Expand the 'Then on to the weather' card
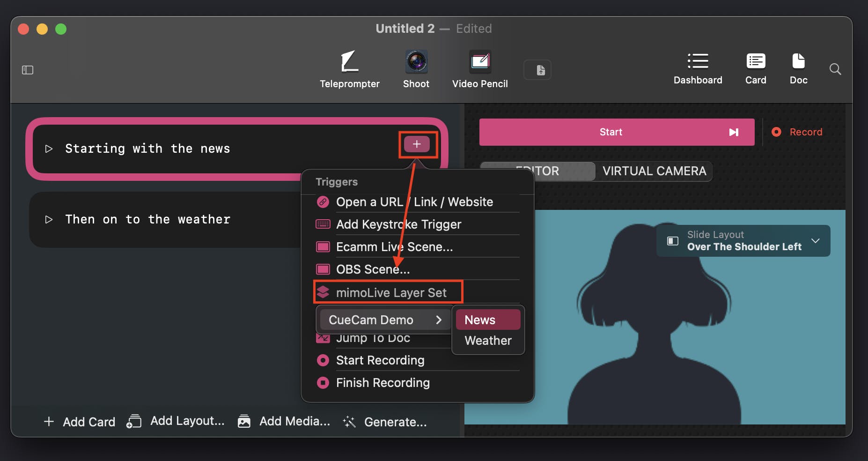This screenshot has height=461, width=868. tap(49, 220)
